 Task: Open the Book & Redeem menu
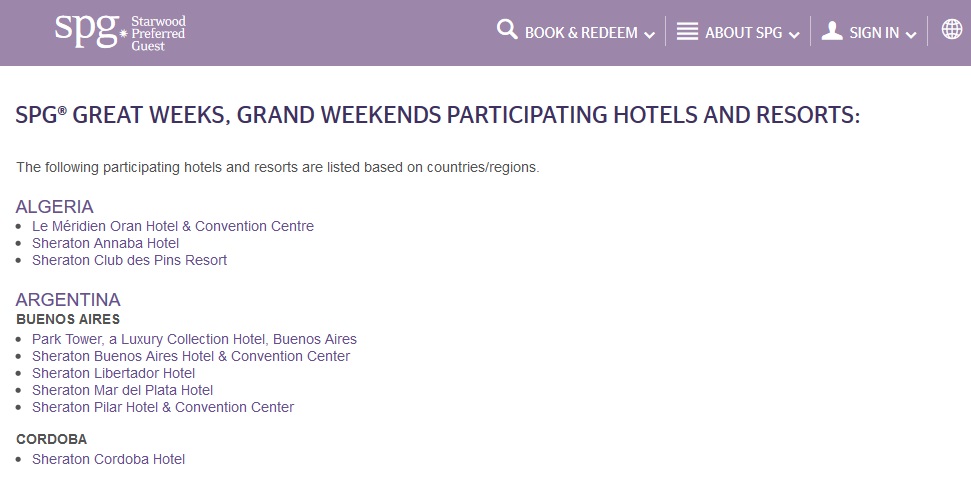point(581,33)
